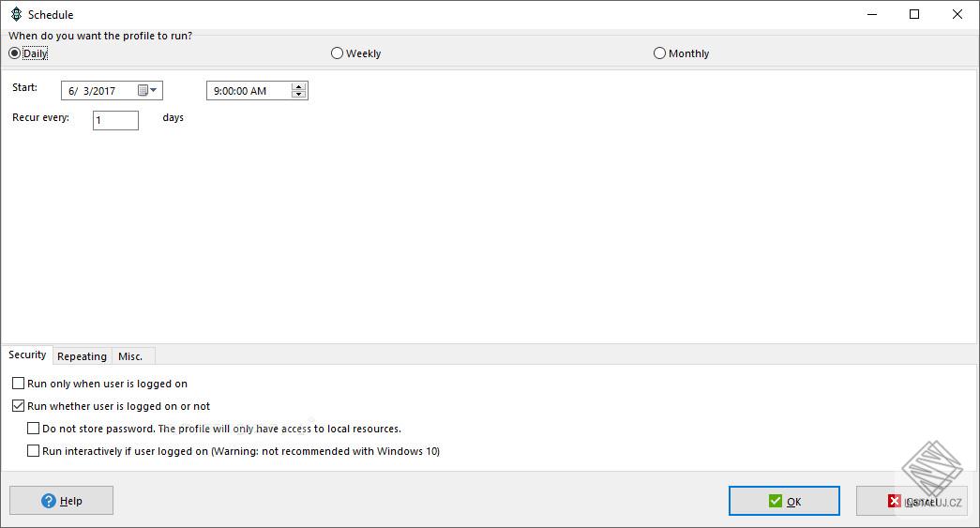Select the Daily radio button
This screenshot has height=528, width=980.
(x=14, y=53)
